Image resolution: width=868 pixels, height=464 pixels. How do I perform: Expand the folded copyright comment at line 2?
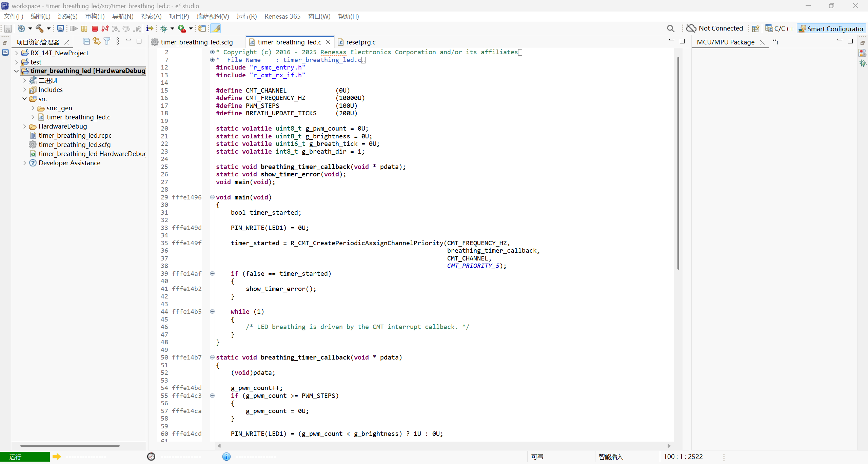[212, 52]
